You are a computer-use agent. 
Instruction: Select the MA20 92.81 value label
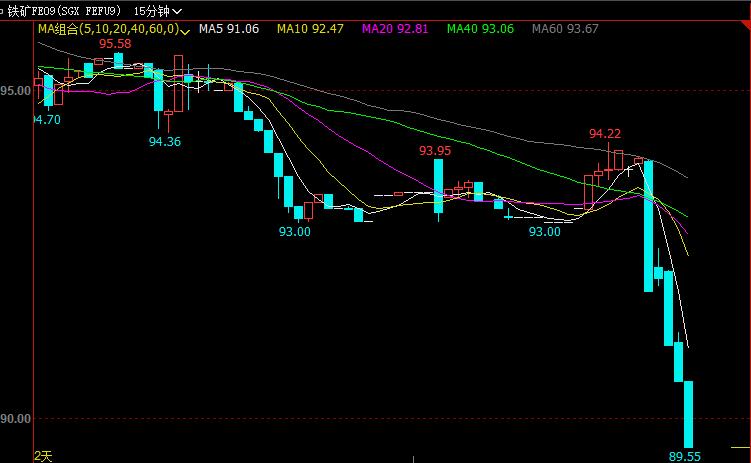[395, 29]
